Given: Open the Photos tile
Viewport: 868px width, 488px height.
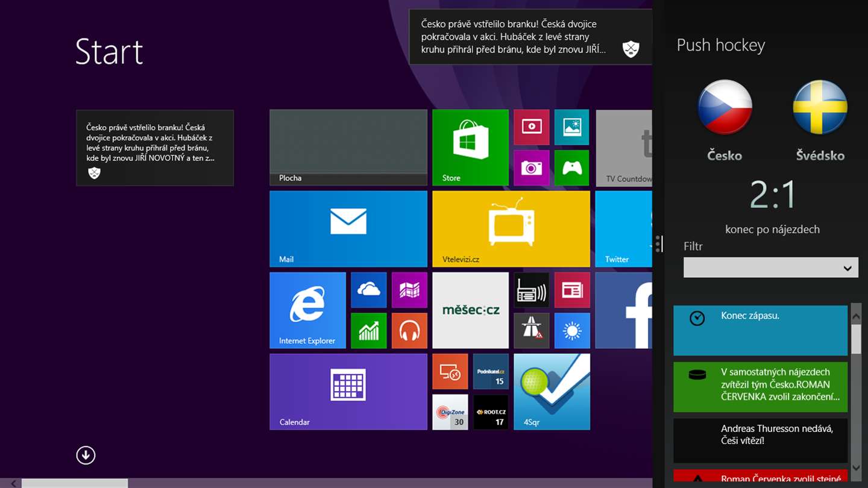Looking at the screenshot, I should [x=571, y=127].
